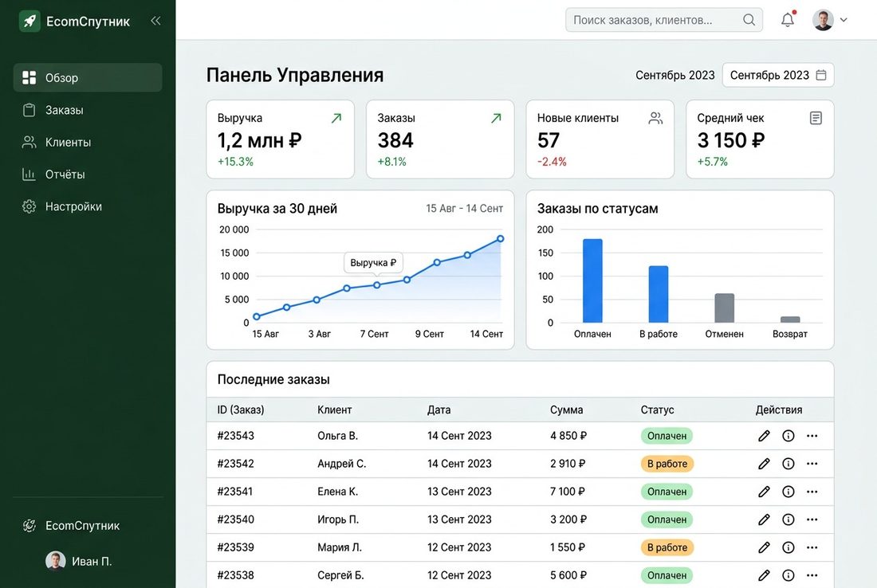This screenshot has height=588, width=877.
Task: Edit order #23538 with the pencil icon
Action: pyautogui.click(x=764, y=575)
